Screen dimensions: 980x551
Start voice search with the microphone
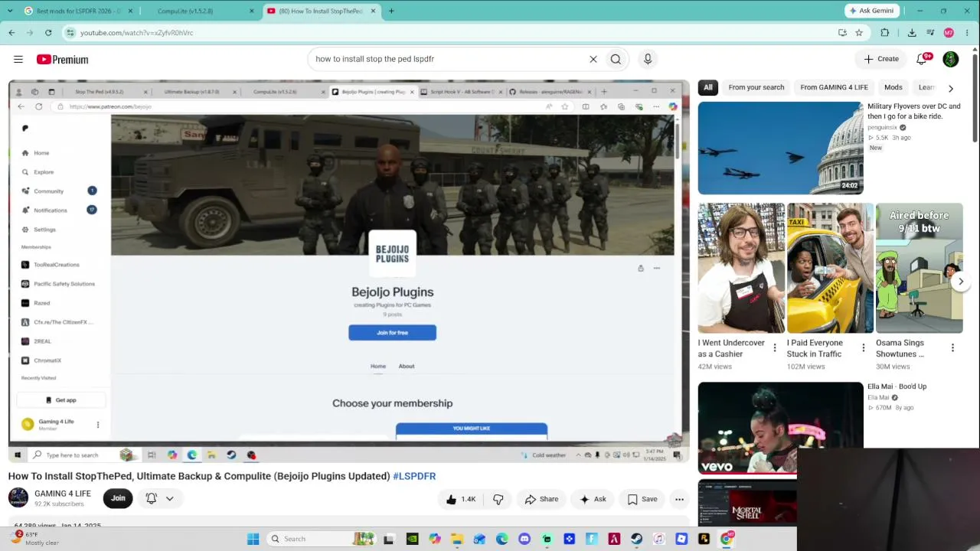click(x=648, y=59)
